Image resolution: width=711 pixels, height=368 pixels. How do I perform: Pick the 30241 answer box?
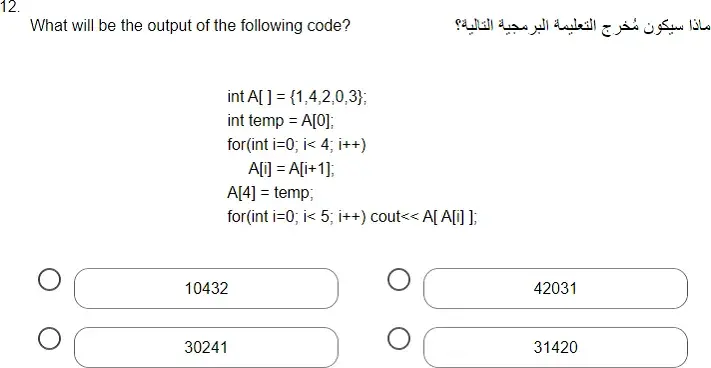pyautogui.click(x=206, y=347)
